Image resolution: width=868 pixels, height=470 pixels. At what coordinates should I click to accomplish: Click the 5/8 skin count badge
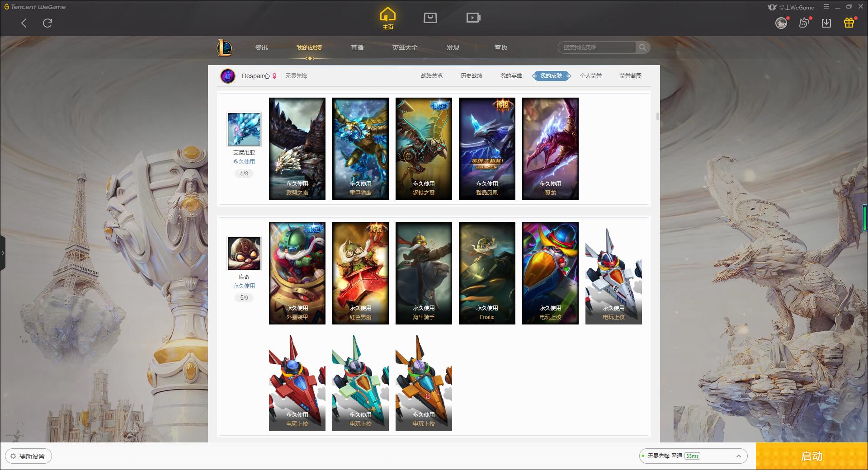click(244, 174)
